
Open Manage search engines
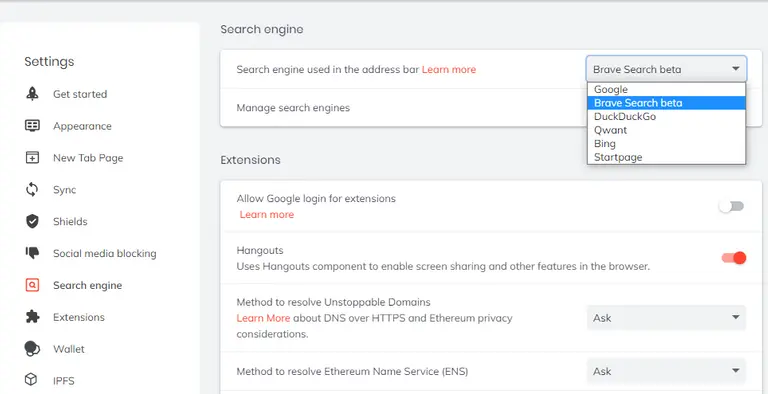293,108
